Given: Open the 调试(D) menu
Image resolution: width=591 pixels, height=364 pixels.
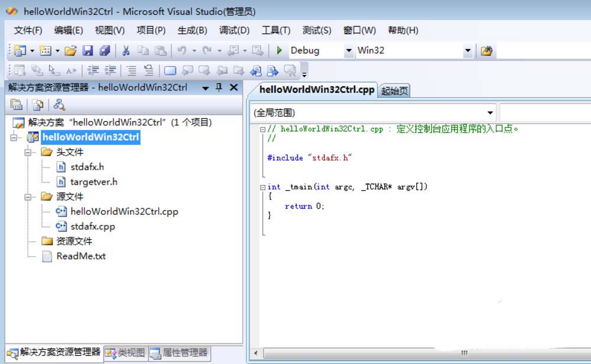Looking at the screenshot, I should (x=234, y=30).
